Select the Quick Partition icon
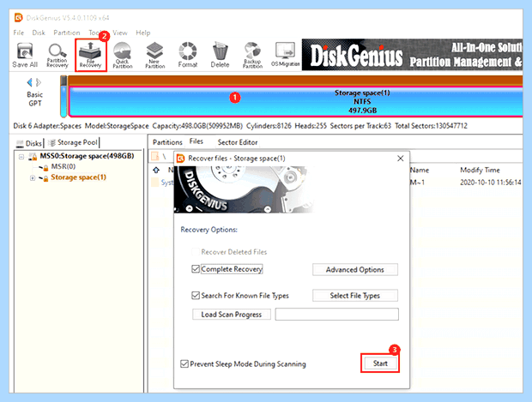This screenshot has width=532, height=402. tap(122, 55)
